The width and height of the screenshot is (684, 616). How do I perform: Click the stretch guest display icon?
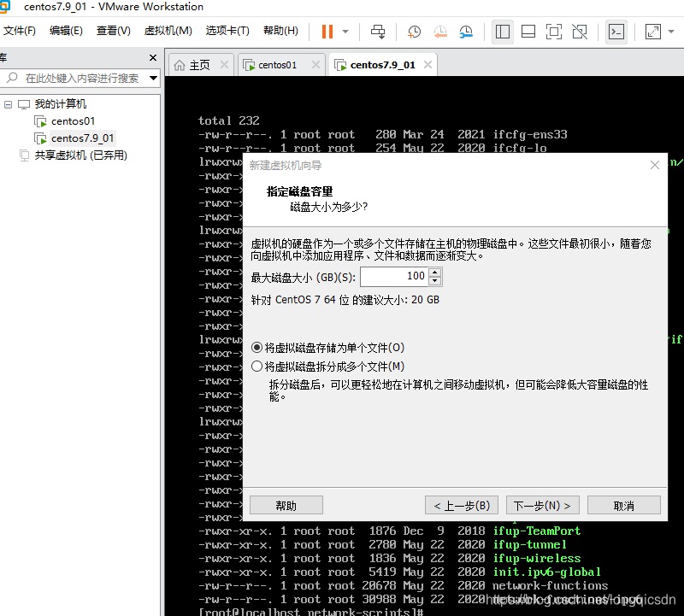[653, 32]
